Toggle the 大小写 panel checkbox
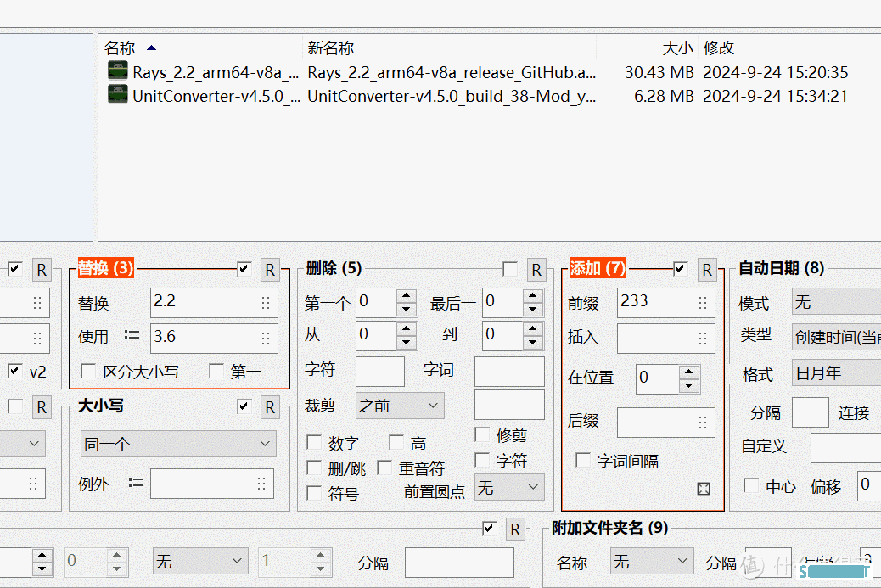Screen dimensions: 881x588 tap(244, 406)
